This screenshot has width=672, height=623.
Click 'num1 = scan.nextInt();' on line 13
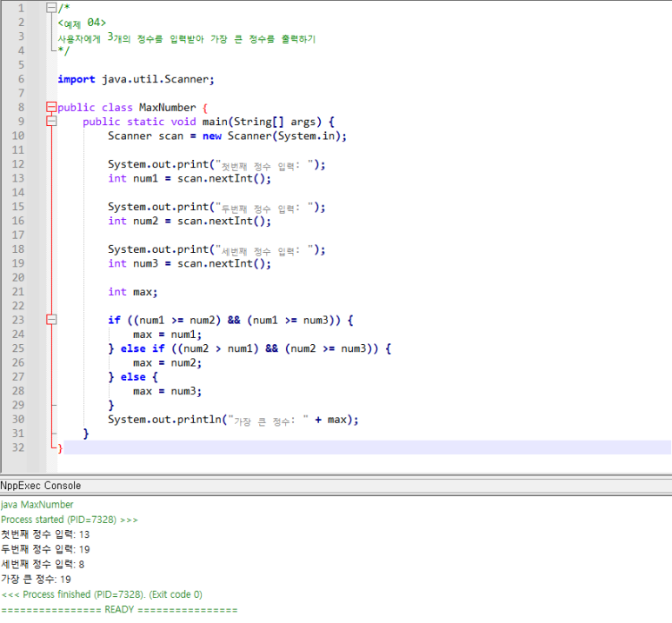202,178
